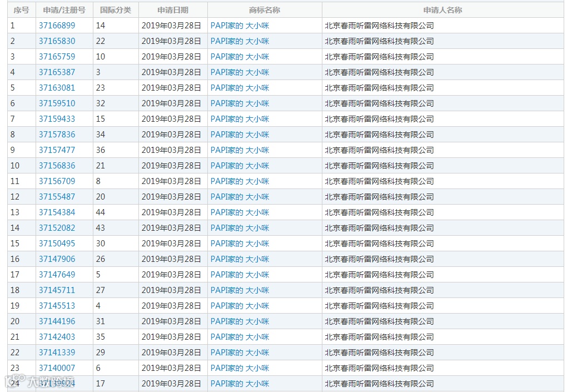Open trademark name link in row 23
The height and width of the screenshot is (392, 567).
coord(240,368)
